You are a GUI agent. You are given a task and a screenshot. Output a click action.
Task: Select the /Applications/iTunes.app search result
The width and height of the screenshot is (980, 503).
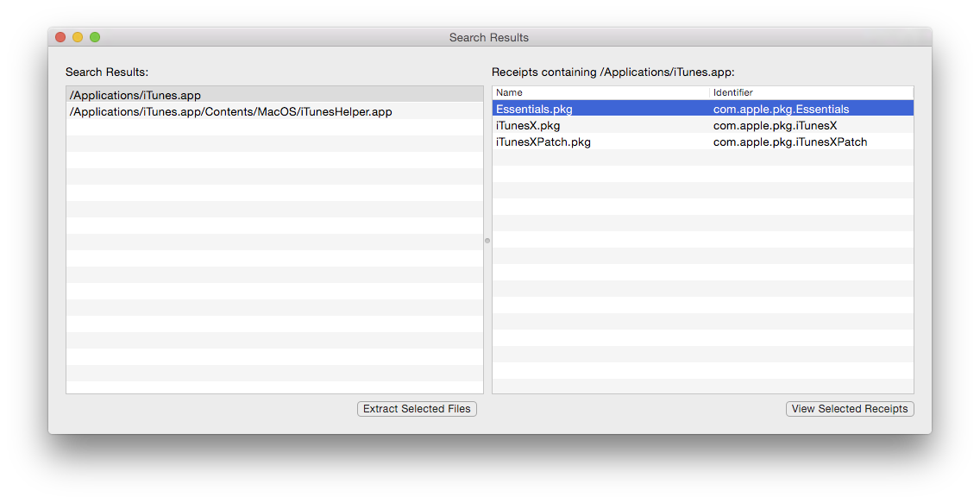135,95
